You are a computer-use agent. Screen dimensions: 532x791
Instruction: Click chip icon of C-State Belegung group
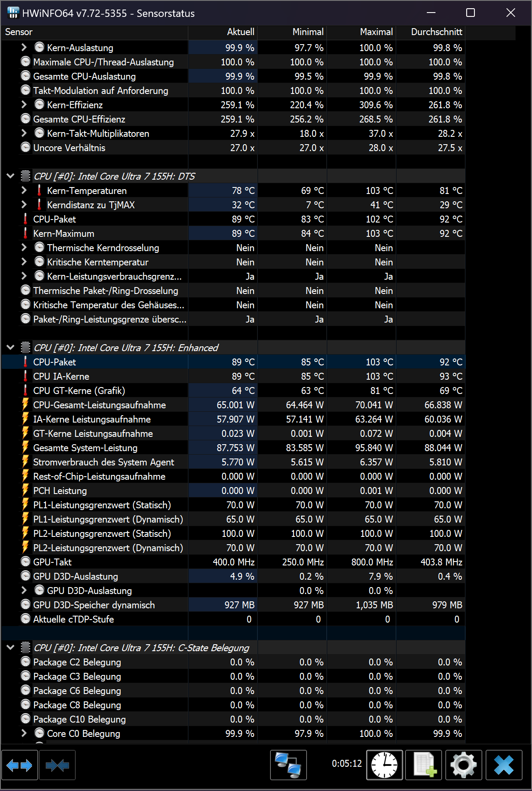coord(26,648)
